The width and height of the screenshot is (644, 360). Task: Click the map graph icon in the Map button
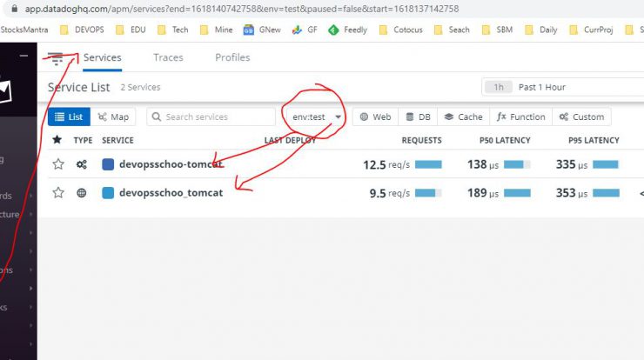pos(103,117)
